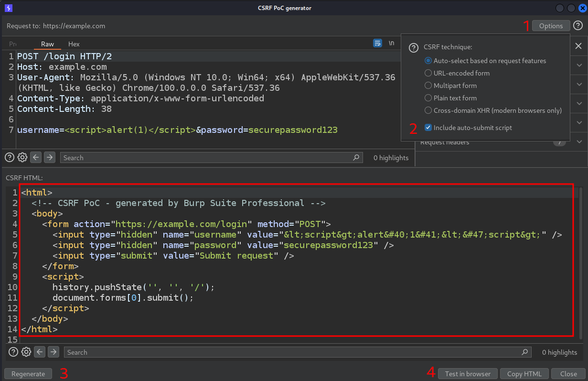
Task: Open the help icon beside the Options button
Action: (x=578, y=26)
